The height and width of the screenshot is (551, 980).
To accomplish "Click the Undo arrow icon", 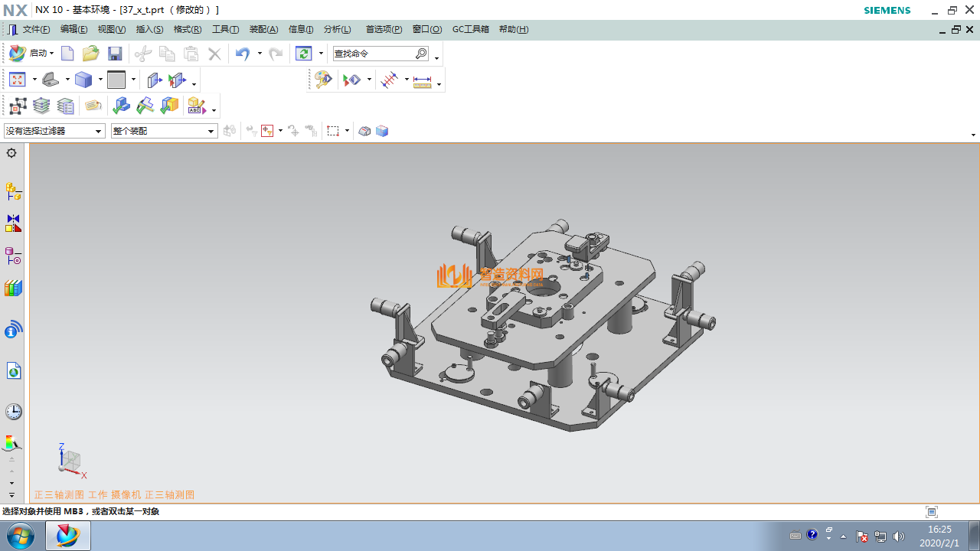I will click(x=243, y=54).
